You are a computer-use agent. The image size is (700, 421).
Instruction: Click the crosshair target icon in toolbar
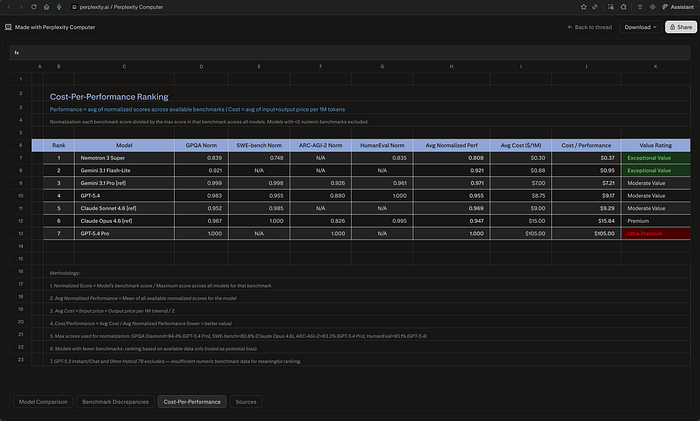(652, 7)
